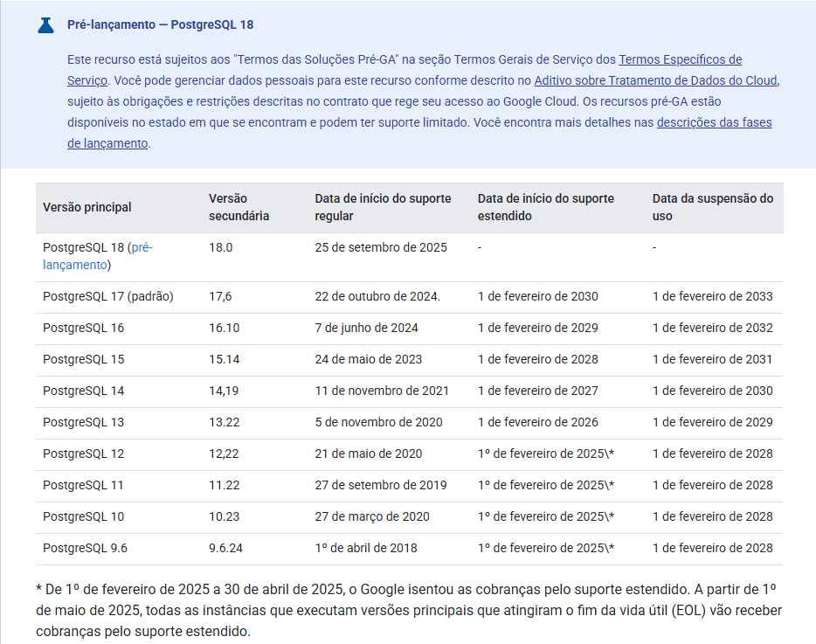Open the Termos Específicos de Serviço link
This screenshot has height=644, width=816.
tap(681, 59)
